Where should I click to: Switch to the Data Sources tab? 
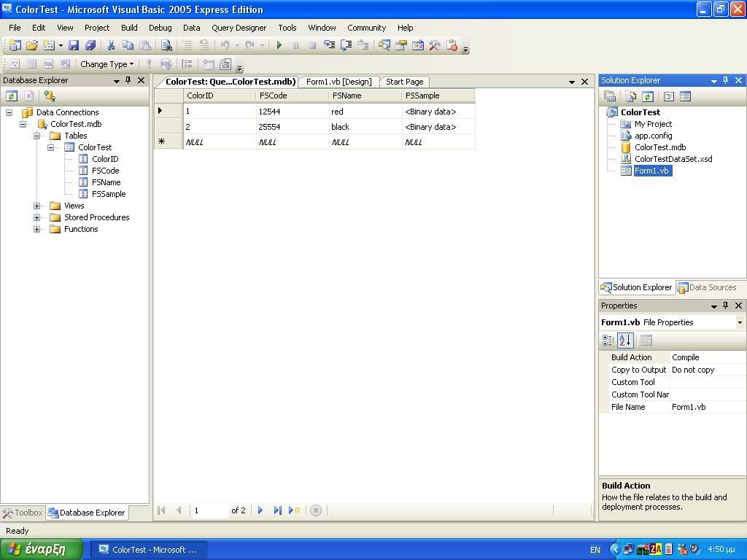[707, 287]
